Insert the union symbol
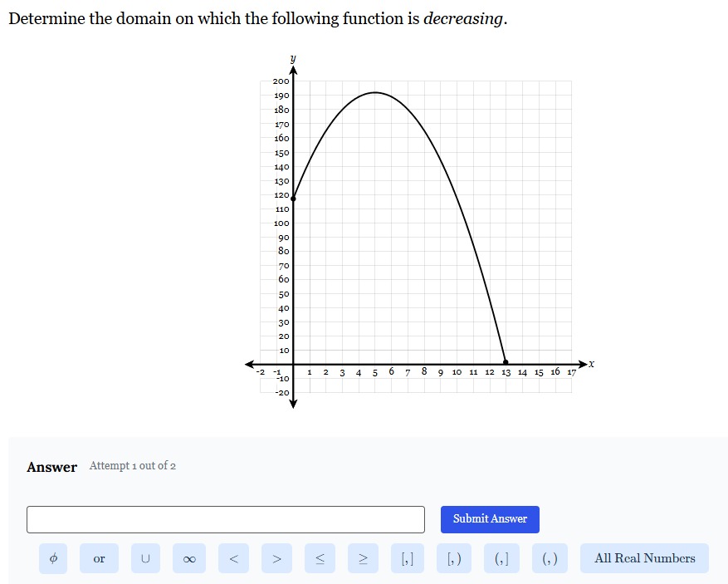This screenshot has height=584, width=728. tap(145, 558)
